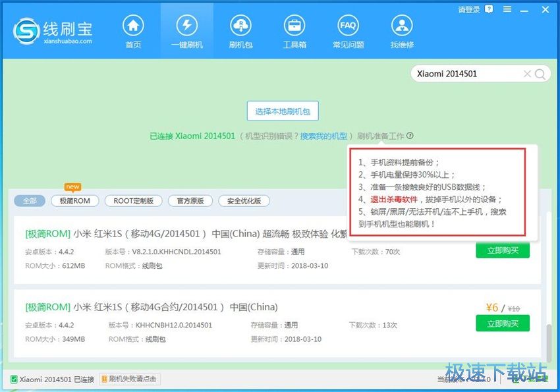Screen dimensions: 560x392
Task: Click the magnifier search icon
Action: pyautogui.click(x=540, y=74)
